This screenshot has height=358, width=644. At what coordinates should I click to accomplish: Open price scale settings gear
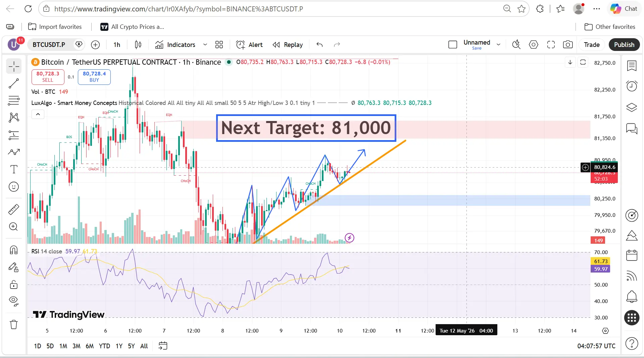click(x=605, y=331)
